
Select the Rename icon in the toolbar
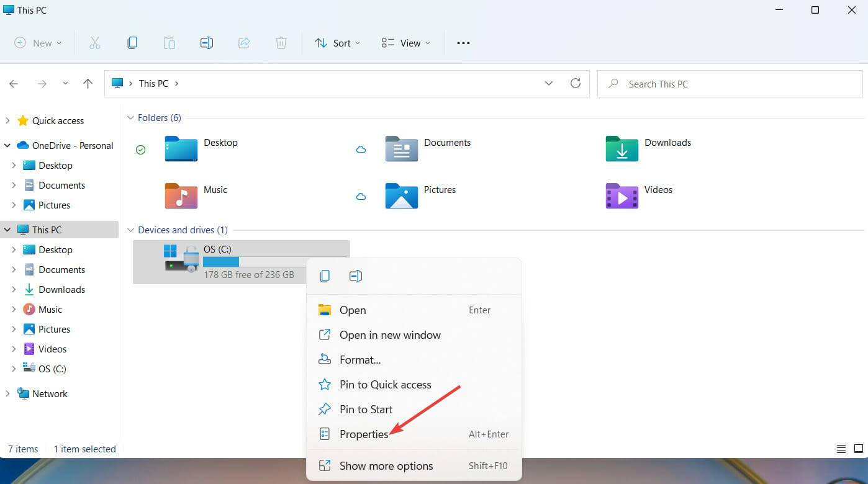(206, 42)
